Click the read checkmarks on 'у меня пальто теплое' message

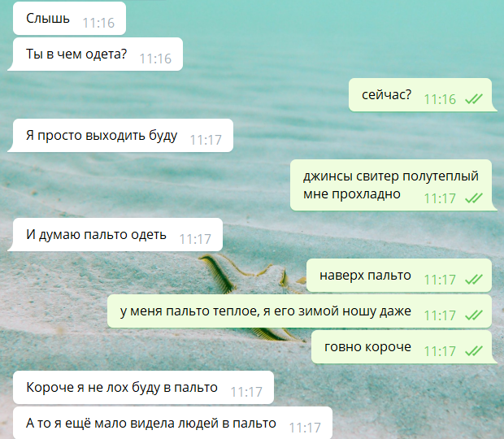[474, 315]
